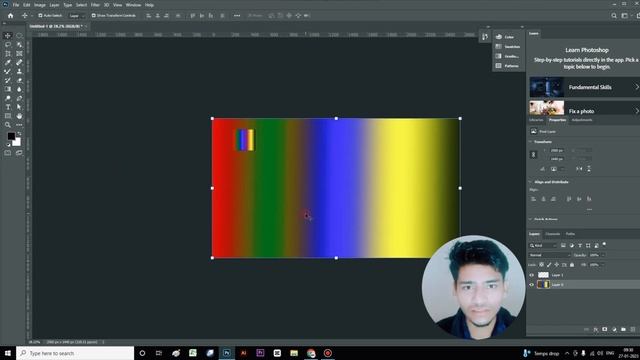Select the Path Selection arrow tool
This screenshot has height=360, width=640.
pyautogui.click(x=19, y=107)
